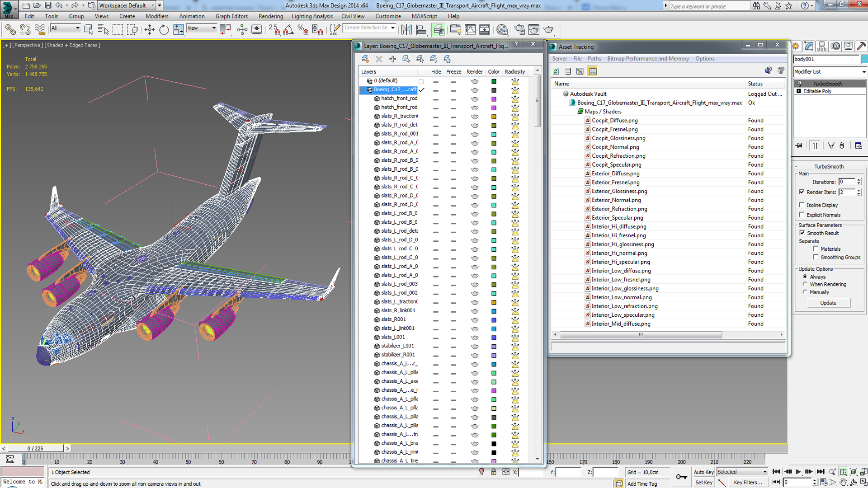The image size is (868, 488).
Task: Click the Mirror tool icon
Action: pos(406,30)
